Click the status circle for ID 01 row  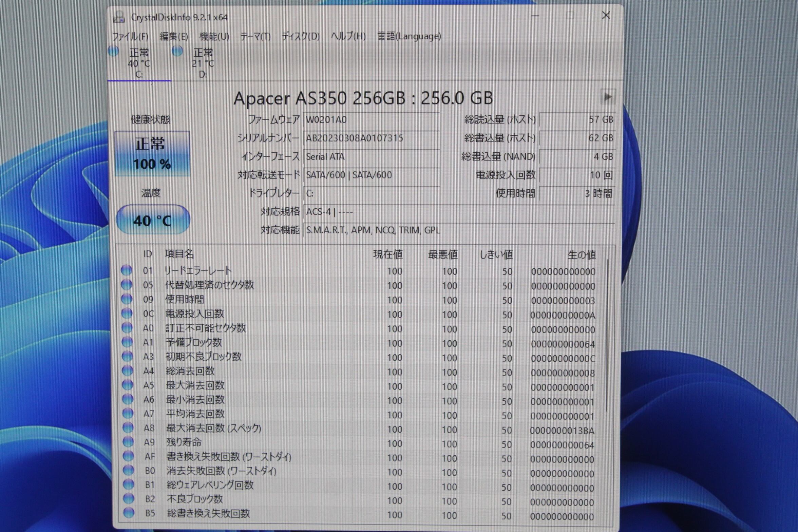(x=126, y=270)
